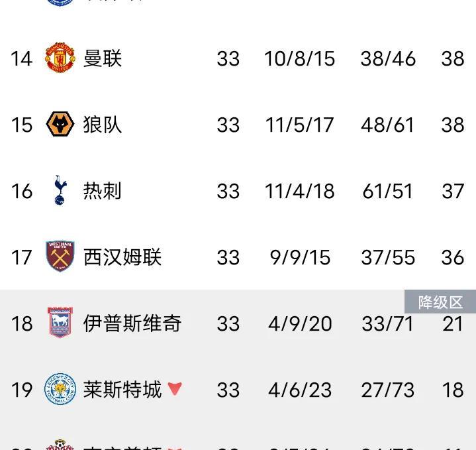
Task: Tap Tottenham's 11/4/18 record
Action: [x=300, y=191]
